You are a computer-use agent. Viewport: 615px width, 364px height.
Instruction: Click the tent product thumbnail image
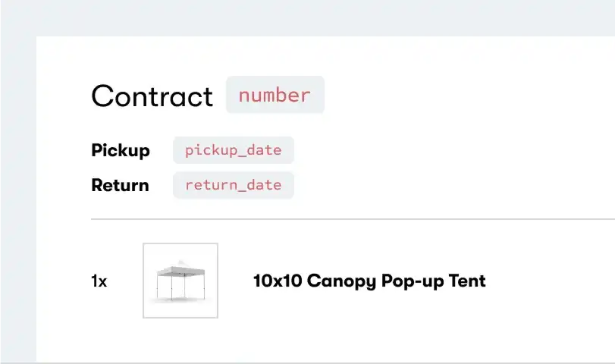[180, 281]
